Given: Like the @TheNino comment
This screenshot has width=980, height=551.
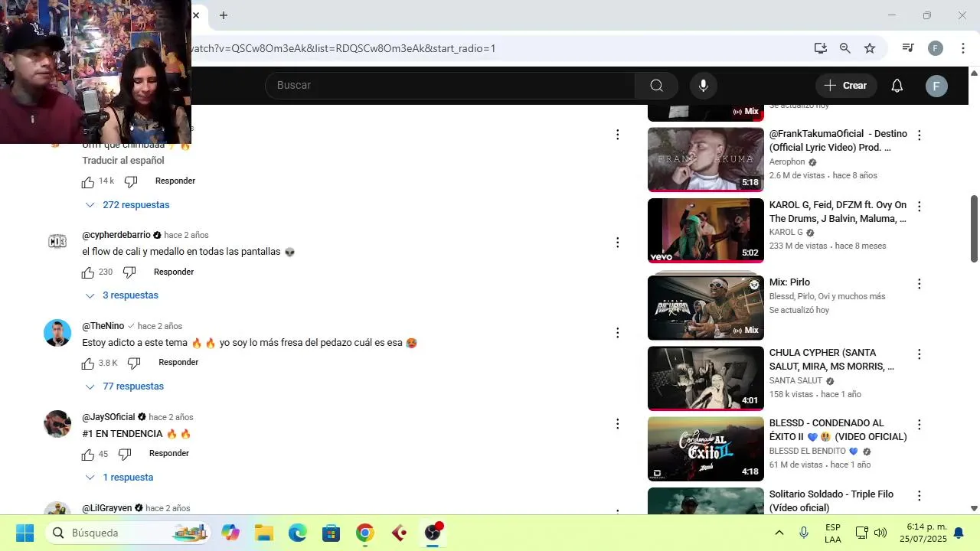Looking at the screenshot, I should click(x=88, y=364).
